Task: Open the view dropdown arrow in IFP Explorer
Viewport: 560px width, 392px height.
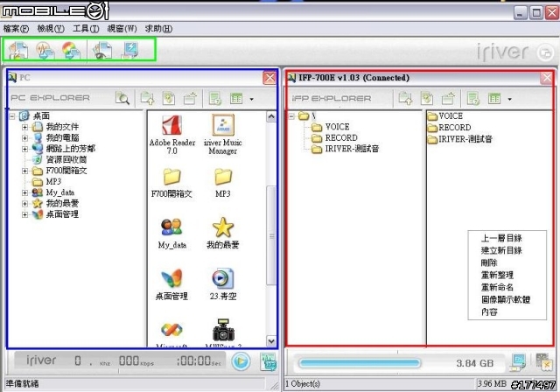Action: click(509, 99)
